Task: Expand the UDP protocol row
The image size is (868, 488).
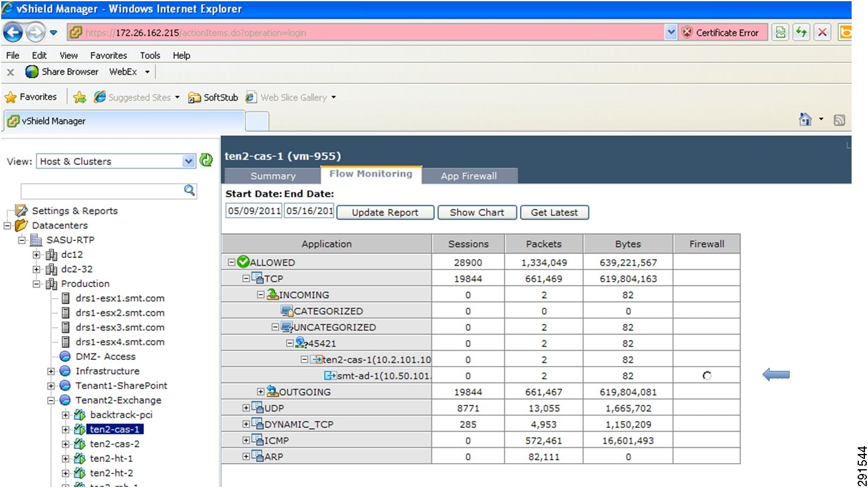Action: tap(246, 408)
